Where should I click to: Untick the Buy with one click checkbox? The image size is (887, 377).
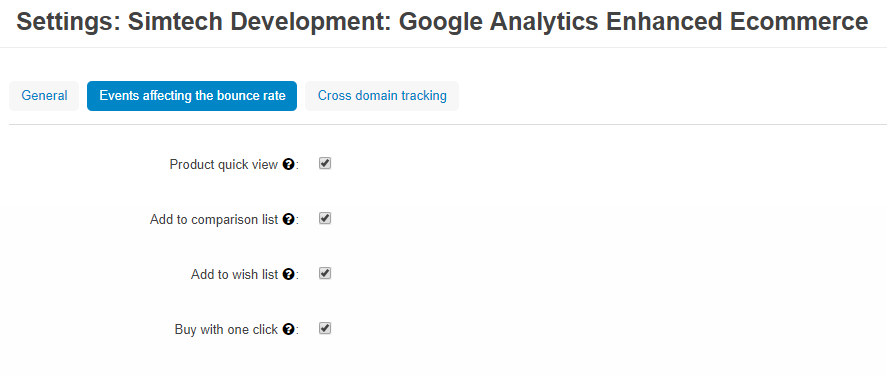[325, 328]
